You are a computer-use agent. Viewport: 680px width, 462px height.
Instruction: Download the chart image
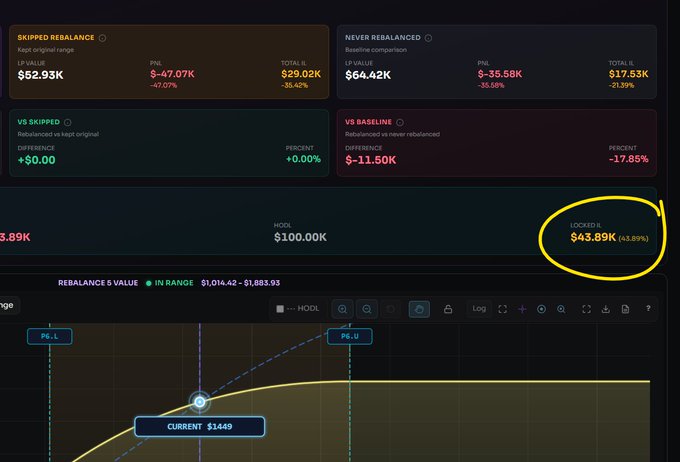[x=606, y=309]
